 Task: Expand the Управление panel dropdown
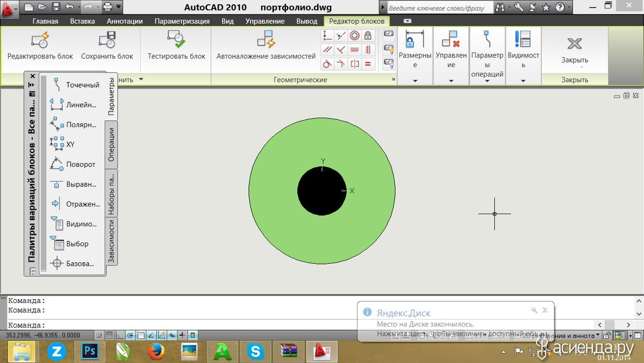tap(451, 80)
